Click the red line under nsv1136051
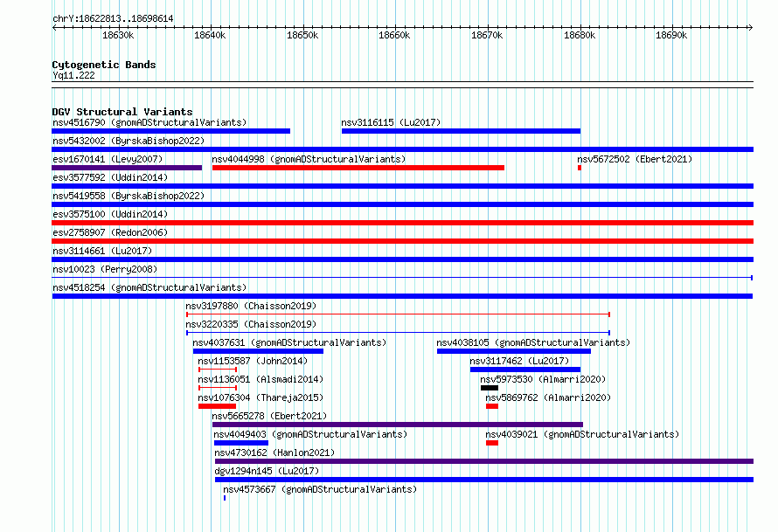The image size is (778, 532). point(218,388)
